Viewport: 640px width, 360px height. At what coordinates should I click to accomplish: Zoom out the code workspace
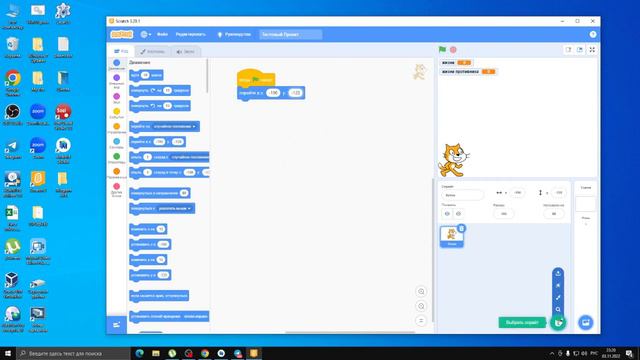(421, 306)
